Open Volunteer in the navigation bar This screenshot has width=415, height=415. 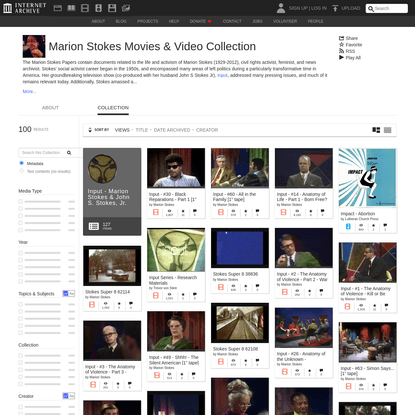point(285,21)
